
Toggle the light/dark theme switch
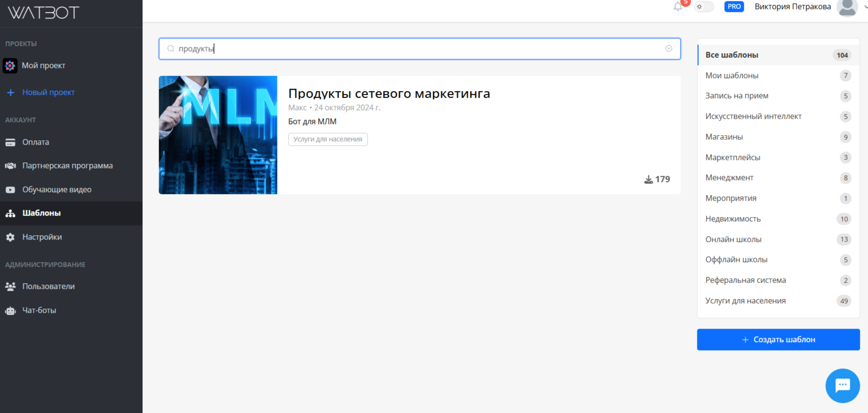[704, 7]
